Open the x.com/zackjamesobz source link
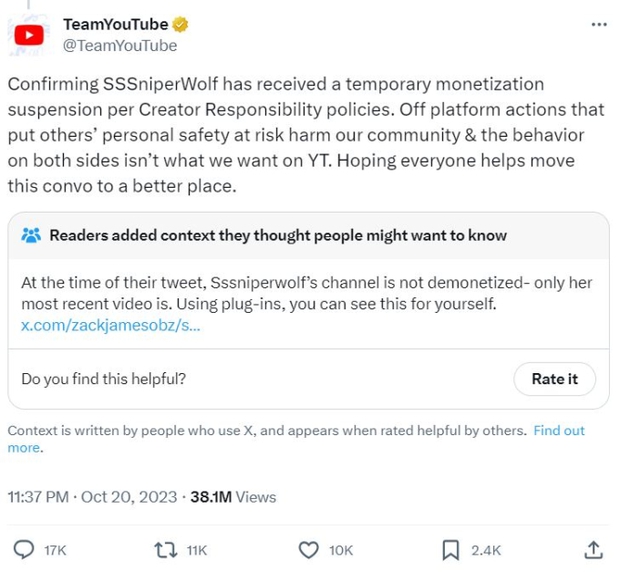Image resolution: width=620 pixels, height=572 pixels. (111, 326)
